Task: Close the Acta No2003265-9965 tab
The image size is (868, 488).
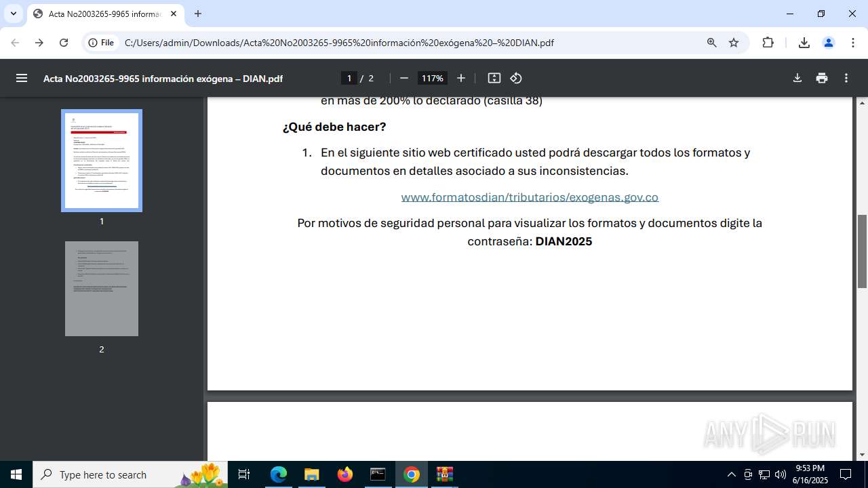Action: pos(174,14)
